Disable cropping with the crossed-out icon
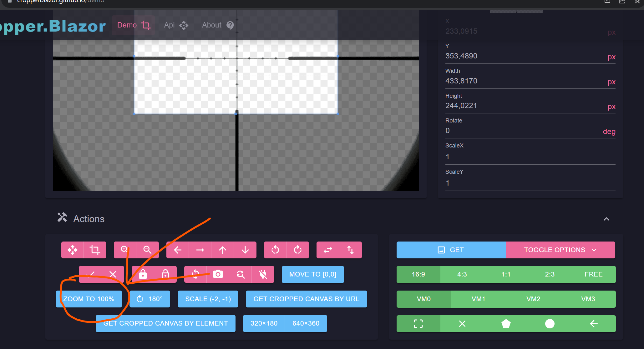 263,274
